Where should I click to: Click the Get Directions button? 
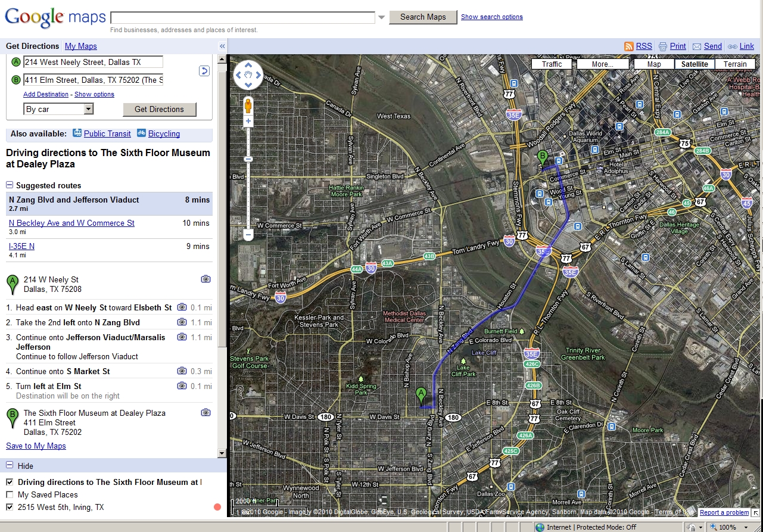click(159, 109)
